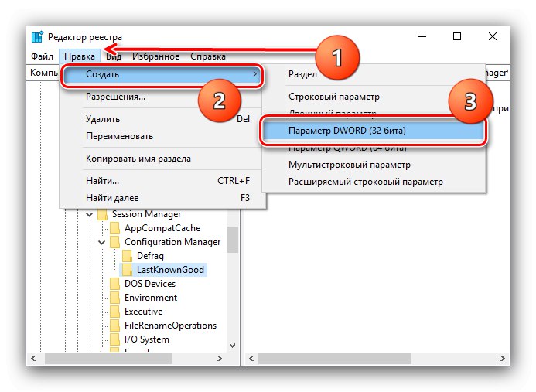Click values pane scroll right arrow
536x392 pixels.
tap(503, 358)
